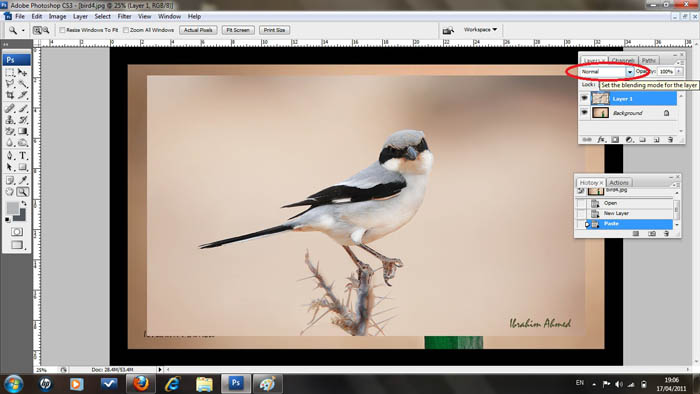Viewport: 700px width, 394px height.
Task: Switch to the Actions tab
Action: (619, 182)
